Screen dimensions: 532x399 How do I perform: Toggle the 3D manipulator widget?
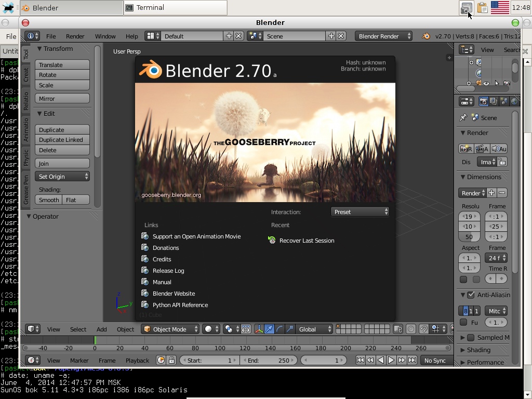(259, 329)
